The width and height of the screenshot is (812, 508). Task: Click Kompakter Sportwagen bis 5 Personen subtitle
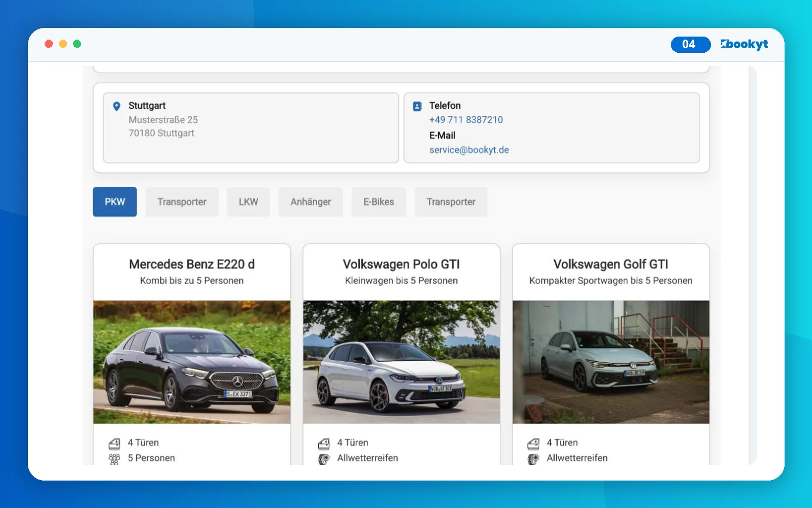coord(611,280)
